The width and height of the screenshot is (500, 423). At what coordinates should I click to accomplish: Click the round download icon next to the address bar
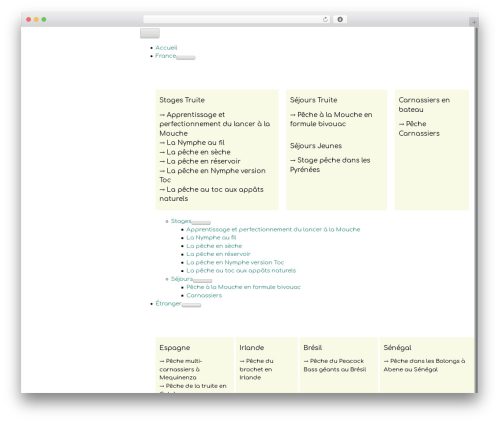[x=340, y=20]
